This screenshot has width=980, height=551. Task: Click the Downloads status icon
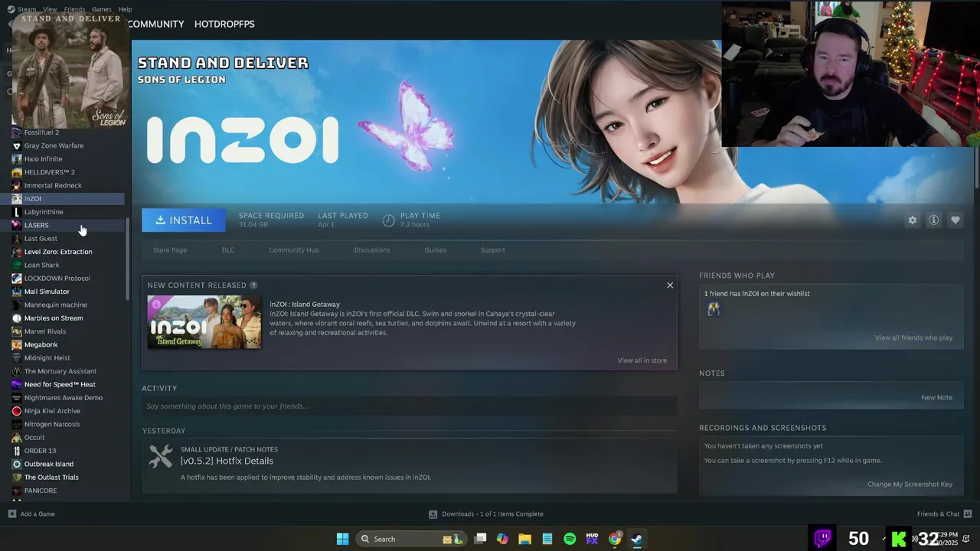pyautogui.click(x=433, y=514)
